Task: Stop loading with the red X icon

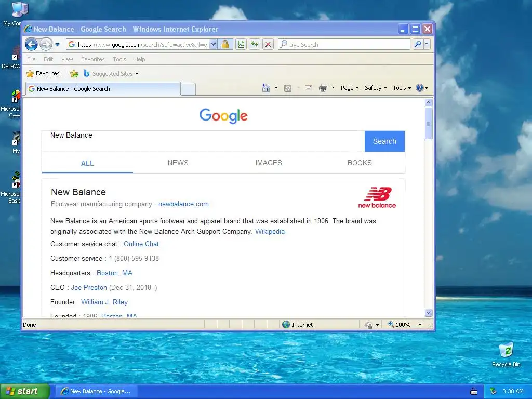Action: [x=268, y=45]
